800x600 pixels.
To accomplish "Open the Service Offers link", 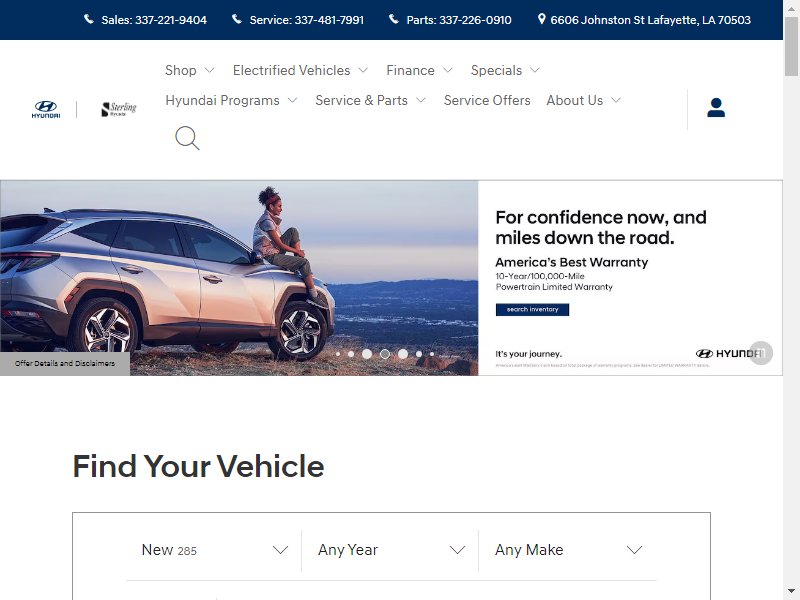I will (487, 101).
